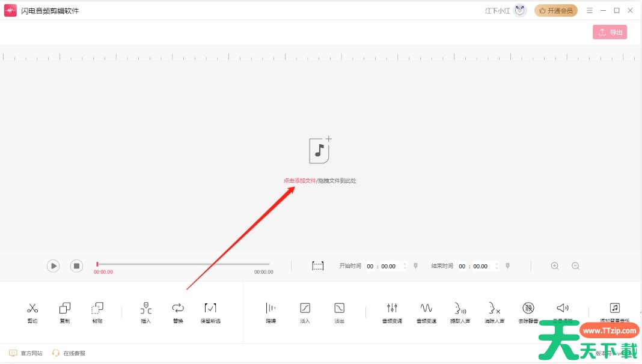The width and height of the screenshot is (642, 364).
Task: Open the Noise Reduction (降噪) tool
Action: (271, 308)
